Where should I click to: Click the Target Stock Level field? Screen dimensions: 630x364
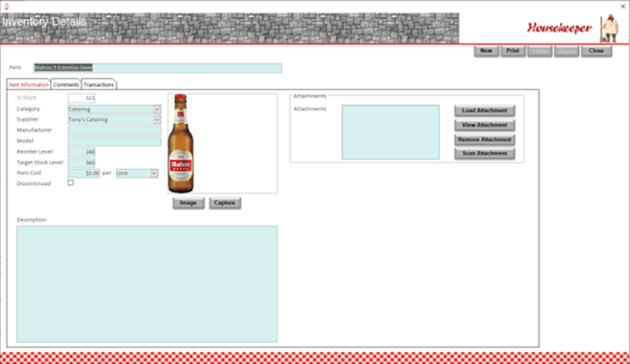[82, 162]
